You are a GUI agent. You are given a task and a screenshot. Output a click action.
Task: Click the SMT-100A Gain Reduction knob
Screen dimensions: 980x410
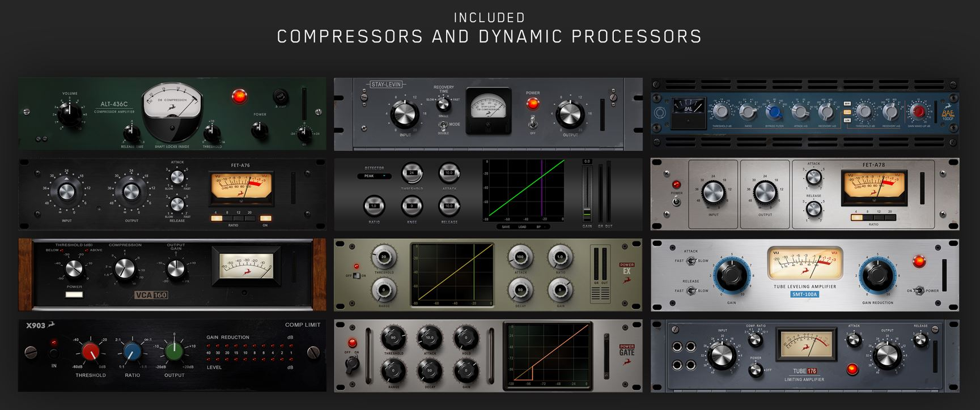(877, 276)
